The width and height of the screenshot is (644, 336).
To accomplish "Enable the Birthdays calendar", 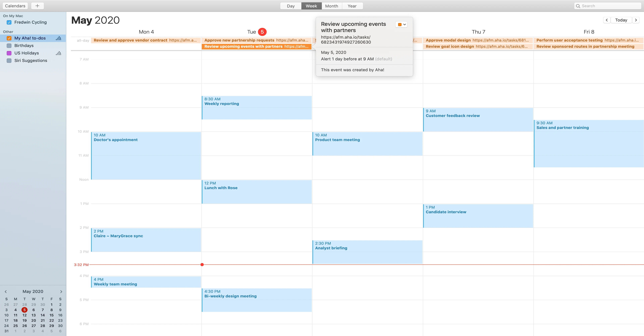I will coord(9,45).
